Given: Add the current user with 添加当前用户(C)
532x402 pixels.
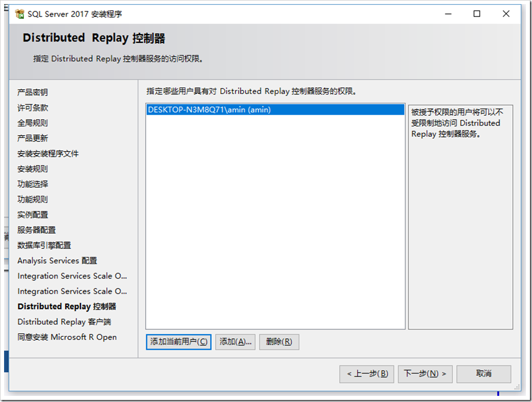Looking at the screenshot, I should tap(178, 342).
